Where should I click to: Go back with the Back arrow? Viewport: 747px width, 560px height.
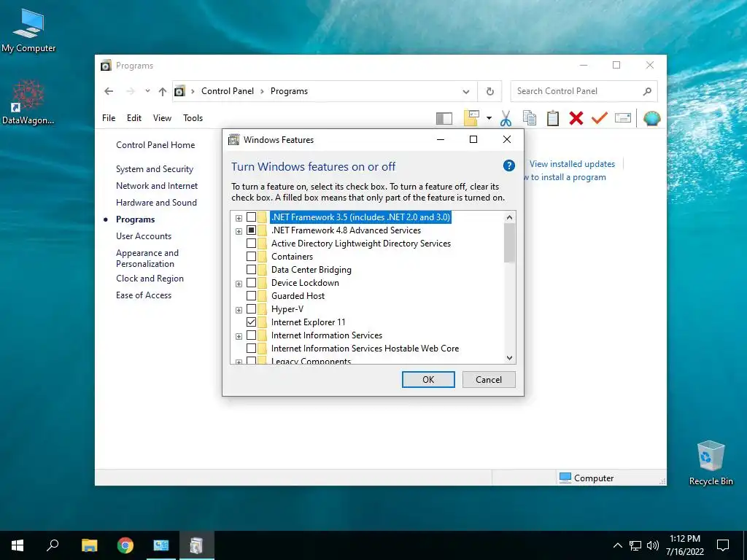[x=109, y=91]
